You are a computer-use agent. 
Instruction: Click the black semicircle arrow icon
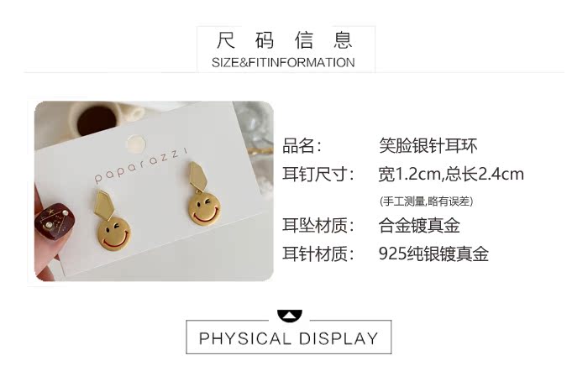point(289,316)
